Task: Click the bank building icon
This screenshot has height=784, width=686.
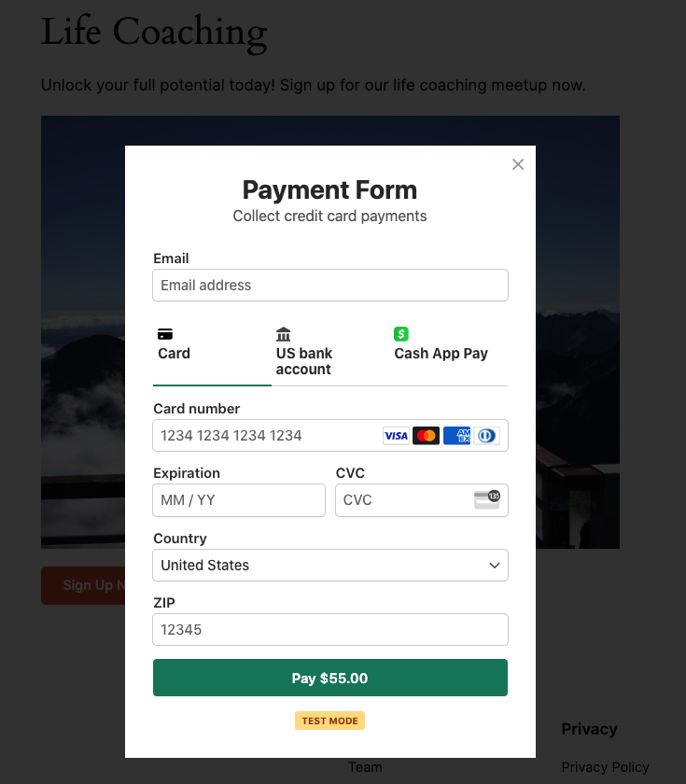Action: click(x=284, y=334)
